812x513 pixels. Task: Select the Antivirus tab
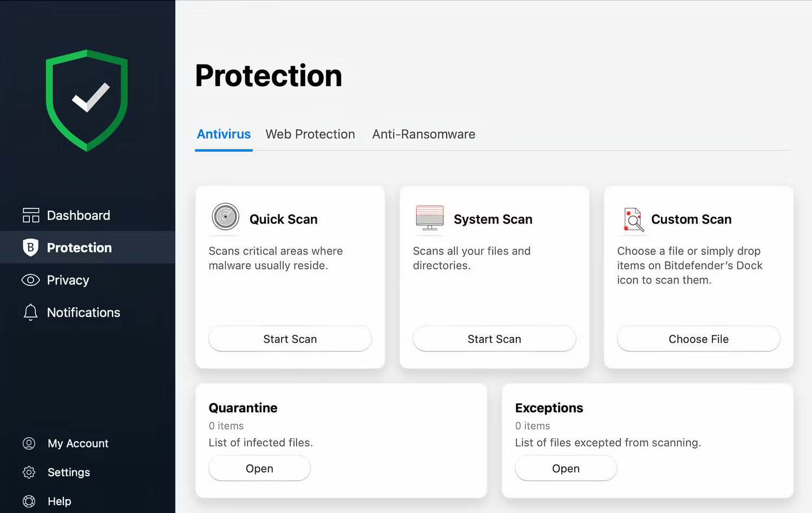click(224, 134)
